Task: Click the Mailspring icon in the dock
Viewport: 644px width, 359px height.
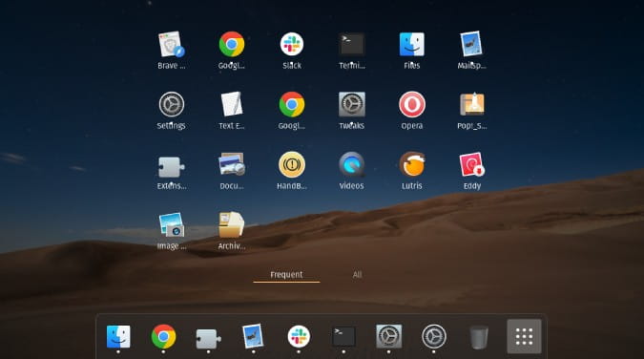Action: (253, 337)
